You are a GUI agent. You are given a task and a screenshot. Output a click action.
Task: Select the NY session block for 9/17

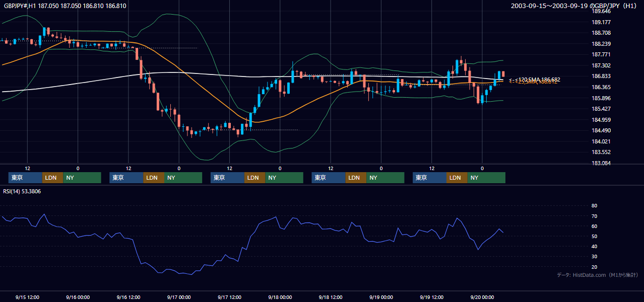click(x=284, y=178)
